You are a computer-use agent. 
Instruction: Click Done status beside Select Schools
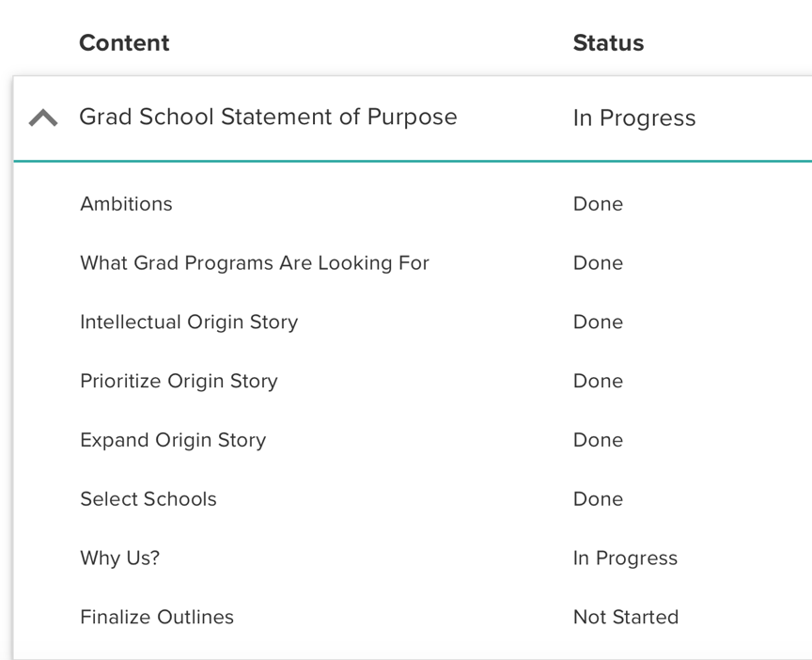[598, 499]
